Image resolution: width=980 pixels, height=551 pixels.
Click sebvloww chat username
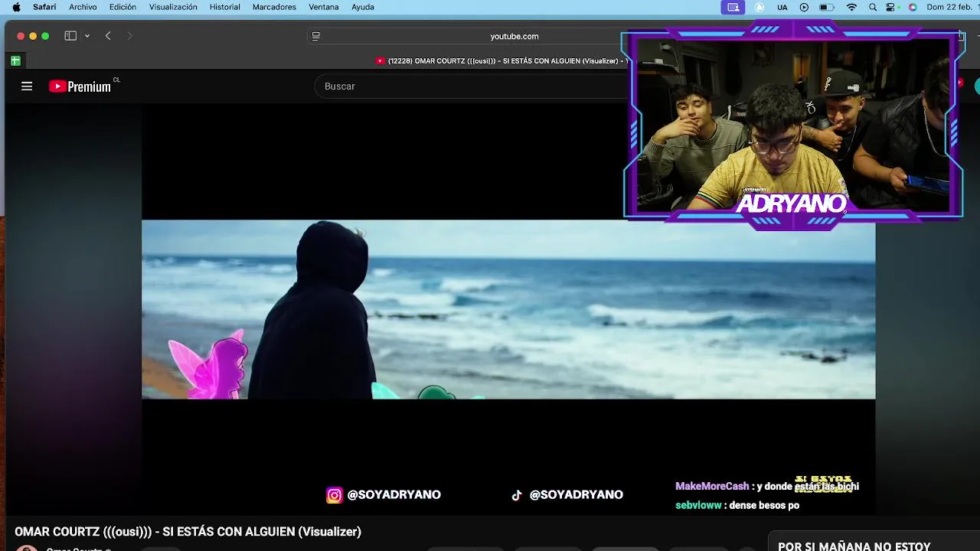698,506
